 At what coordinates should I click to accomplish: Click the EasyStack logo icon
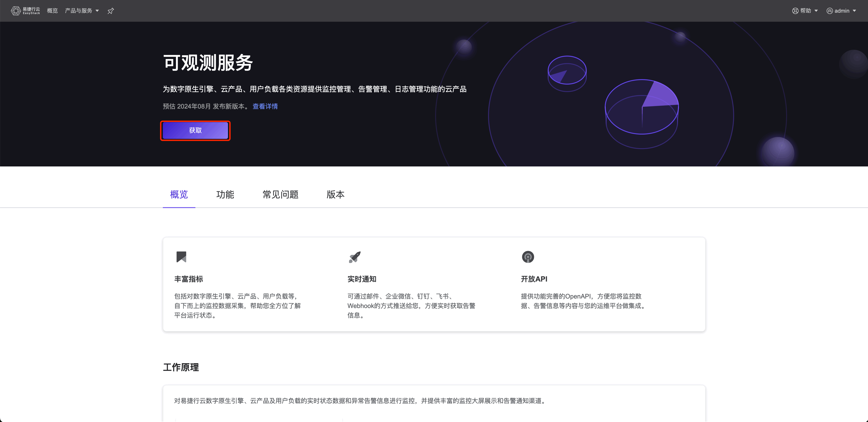(x=16, y=11)
